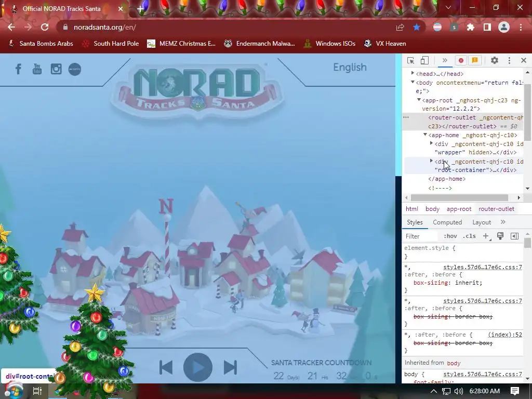Switch to the Layout tab
The height and width of the screenshot is (399, 532).
482,222
